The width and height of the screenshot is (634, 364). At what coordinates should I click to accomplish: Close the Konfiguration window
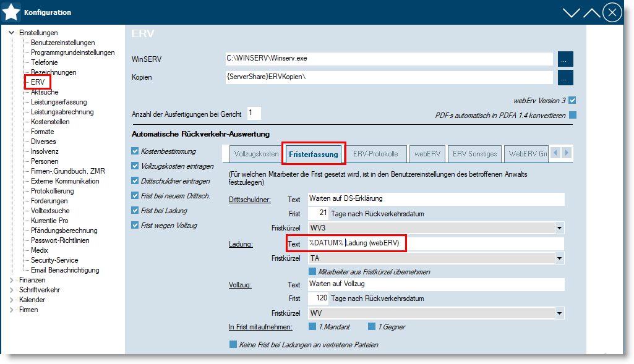(612, 12)
